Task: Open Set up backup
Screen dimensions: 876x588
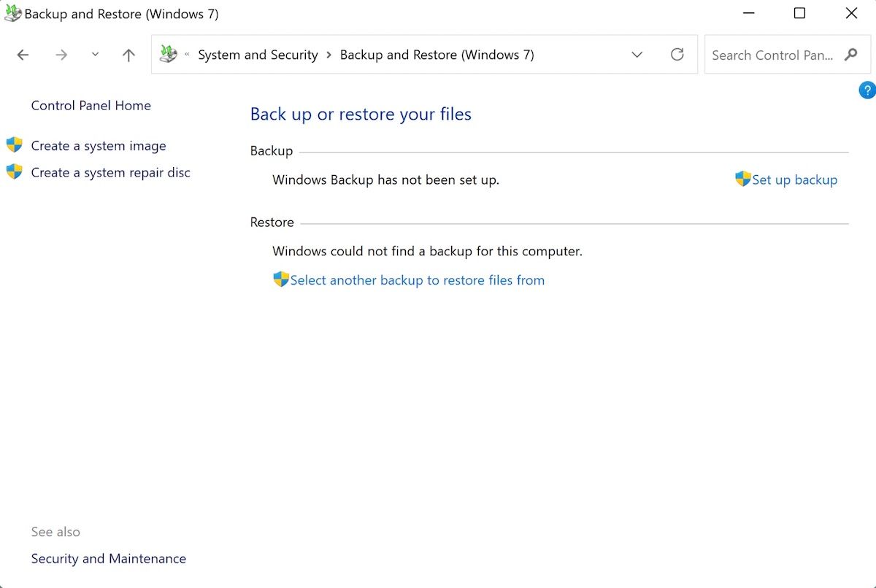Action: 794,179
